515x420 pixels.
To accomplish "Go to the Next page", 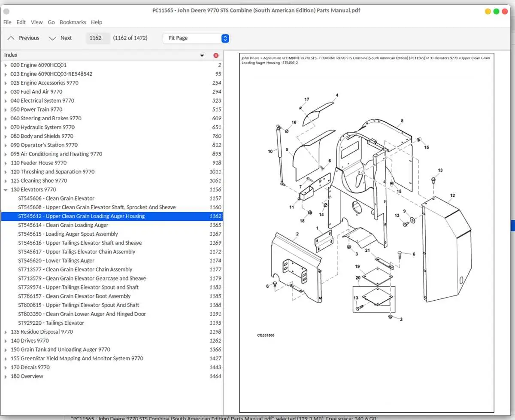I will [61, 38].
